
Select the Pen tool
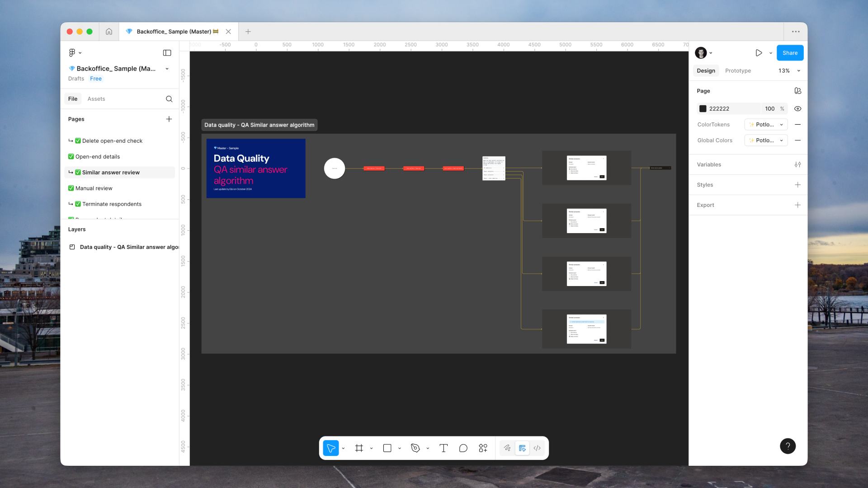(x=415, y=448)
